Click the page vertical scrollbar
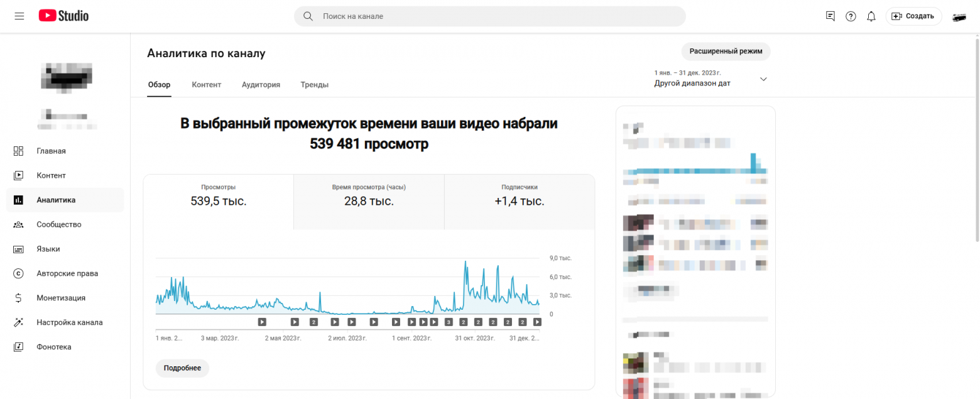 (977, 141)
